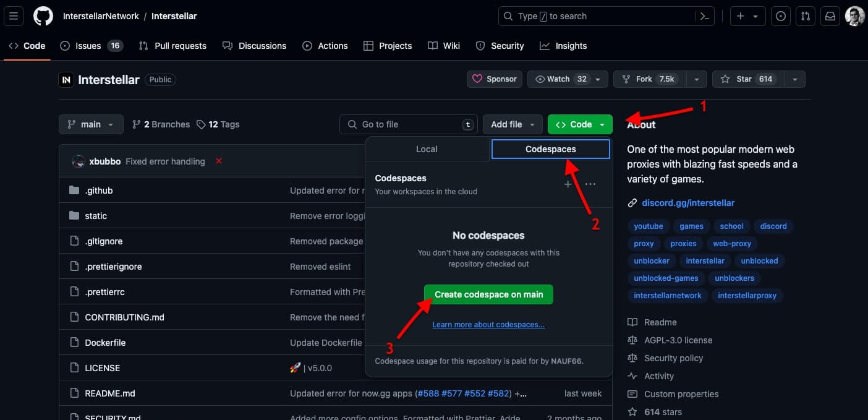Open the Security tab
Viewport: 868px width, 420px height.
click(x=500, y=46)
